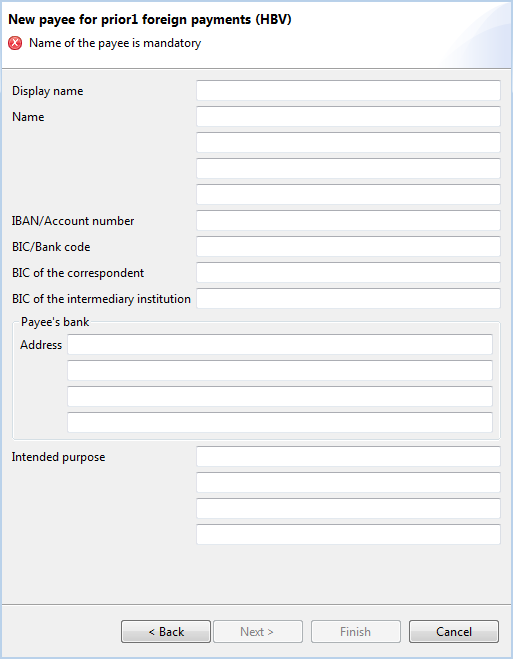Click the BIC of the intermediary institution field
This screenshot has height=659, width=513.
[348, 298]
